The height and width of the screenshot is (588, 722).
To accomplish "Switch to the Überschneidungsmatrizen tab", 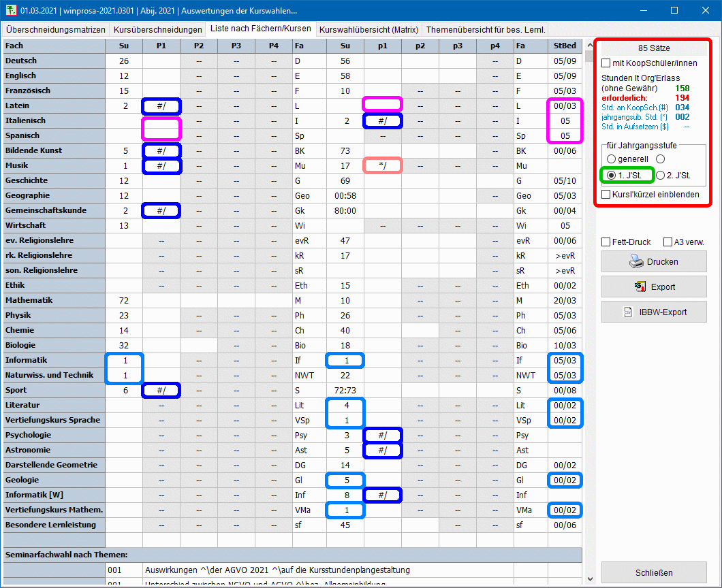I will (x=56, y=30).
